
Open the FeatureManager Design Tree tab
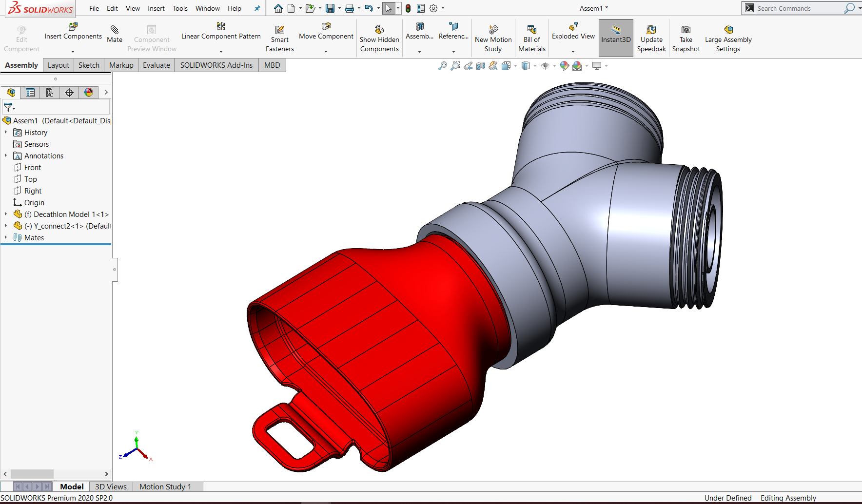click(11, 93)
